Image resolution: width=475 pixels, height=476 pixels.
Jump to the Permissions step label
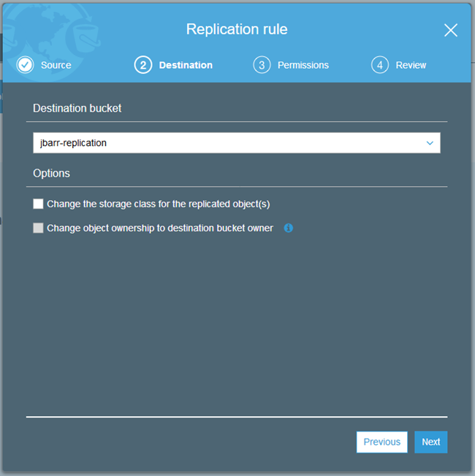(303, 65)
